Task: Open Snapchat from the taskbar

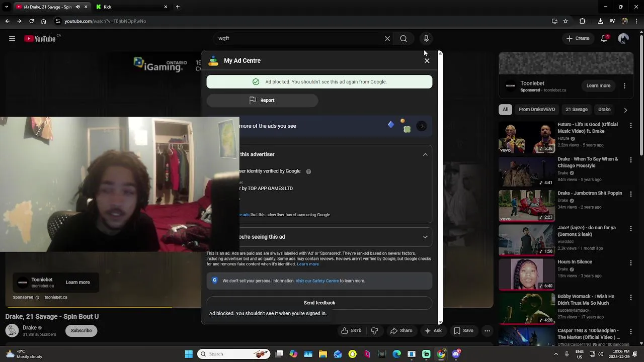Action: [353, 354]
